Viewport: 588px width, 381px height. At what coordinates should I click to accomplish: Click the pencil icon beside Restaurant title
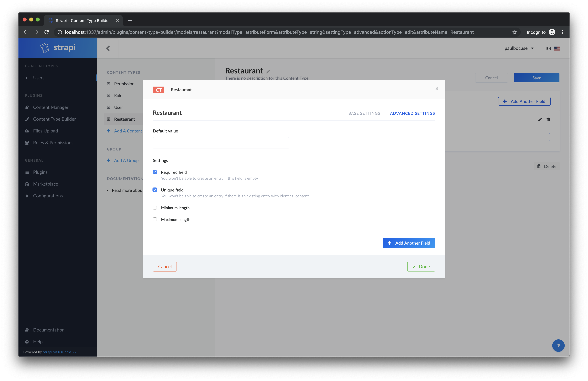pos(268,72)
